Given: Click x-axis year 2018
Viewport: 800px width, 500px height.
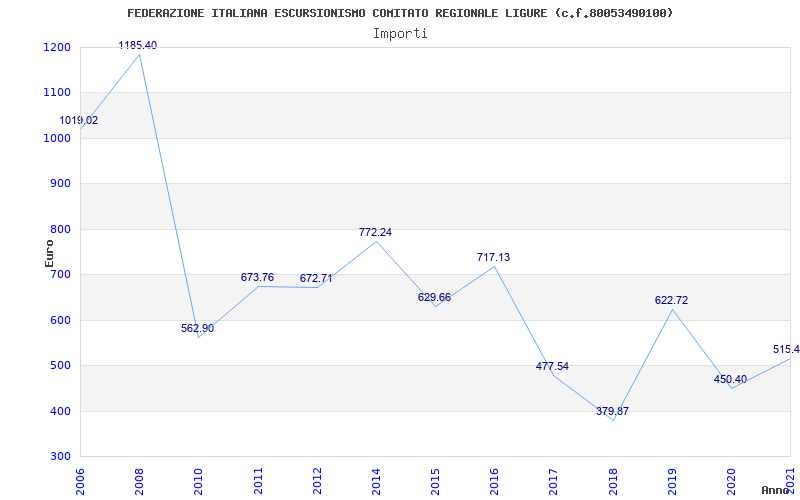Looking at the screenshot, I should [613, 482].
